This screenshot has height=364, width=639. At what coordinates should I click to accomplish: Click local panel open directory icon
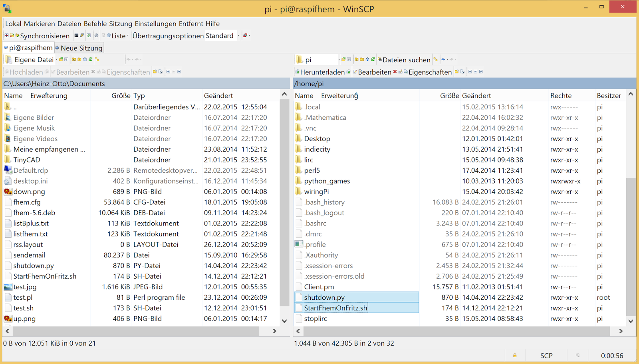[x=61, y=59]
